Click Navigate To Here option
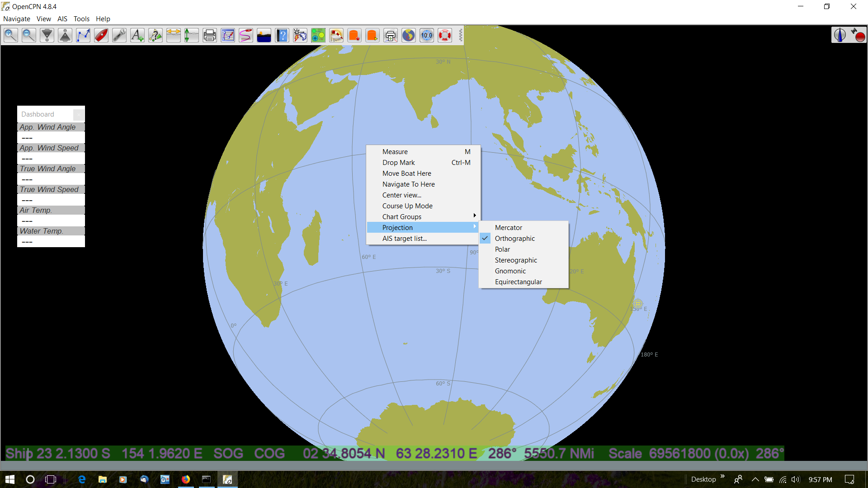The image size is (868, 488). [x=408, y=184]
